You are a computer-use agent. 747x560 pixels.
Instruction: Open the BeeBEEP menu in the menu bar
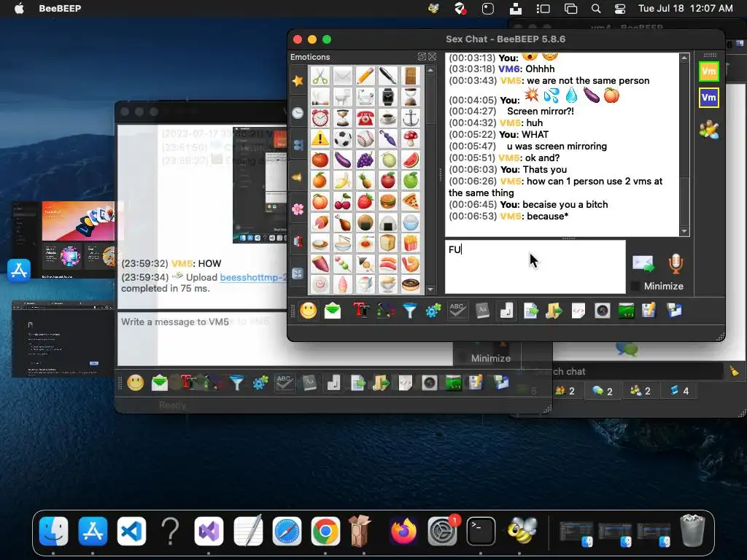coord(60,8)
